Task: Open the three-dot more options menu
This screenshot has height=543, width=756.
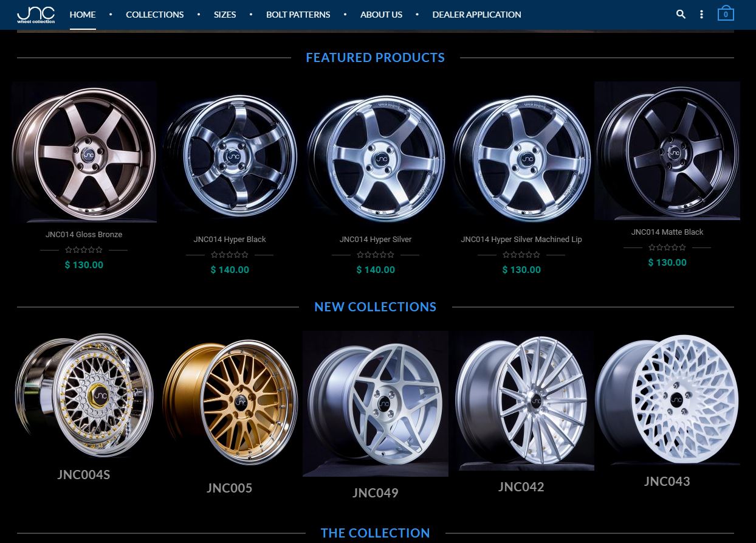Action: [701, 14]
